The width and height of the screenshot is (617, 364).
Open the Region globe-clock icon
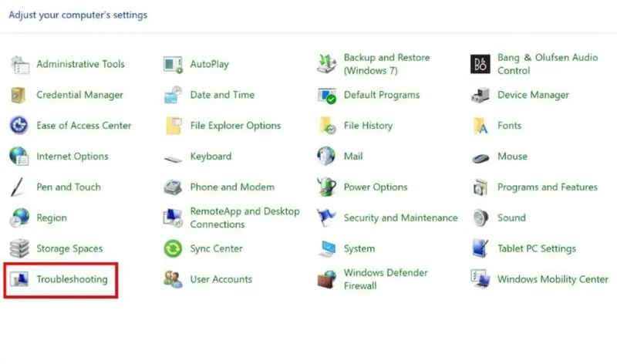(x=19, y=217)
